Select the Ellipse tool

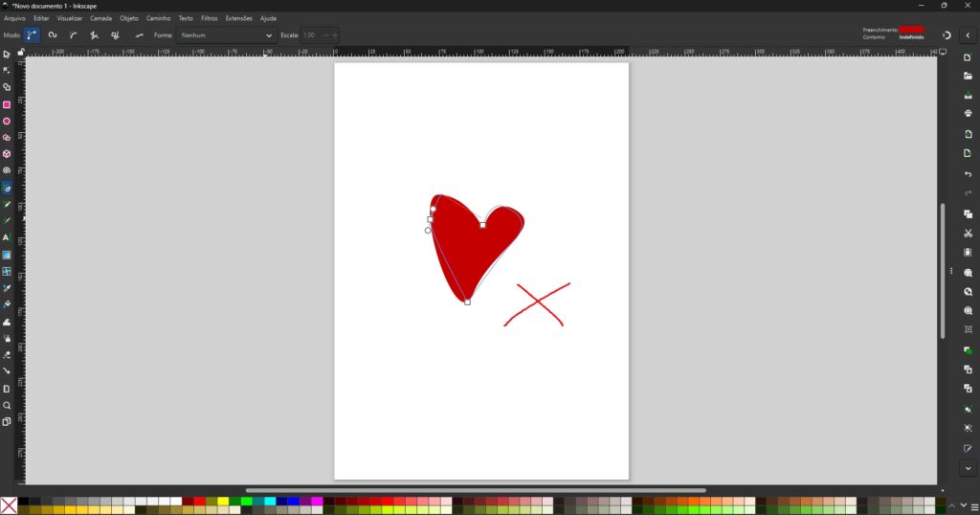[7, 122]
